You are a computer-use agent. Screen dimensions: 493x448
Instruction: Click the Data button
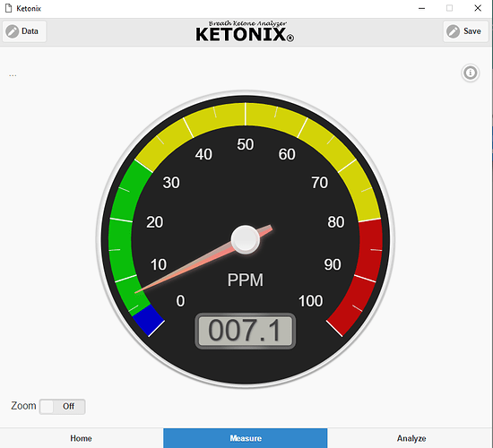click(24, 31)
